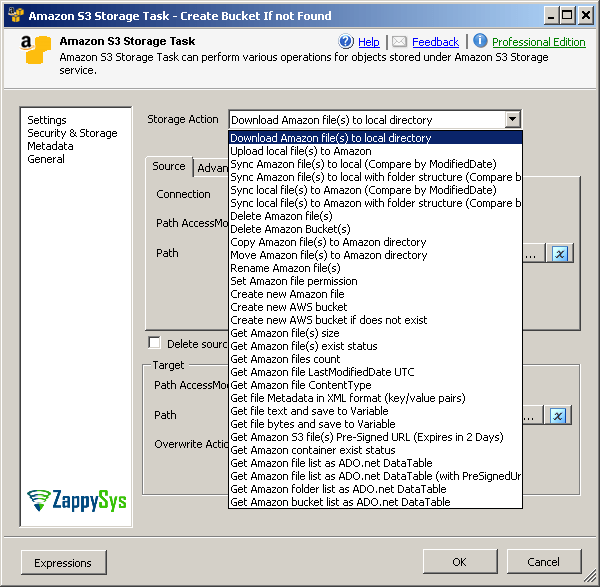Select Delete Amazon Bucket(s) option
Screen dimensions: 600x587
[375, 229]
